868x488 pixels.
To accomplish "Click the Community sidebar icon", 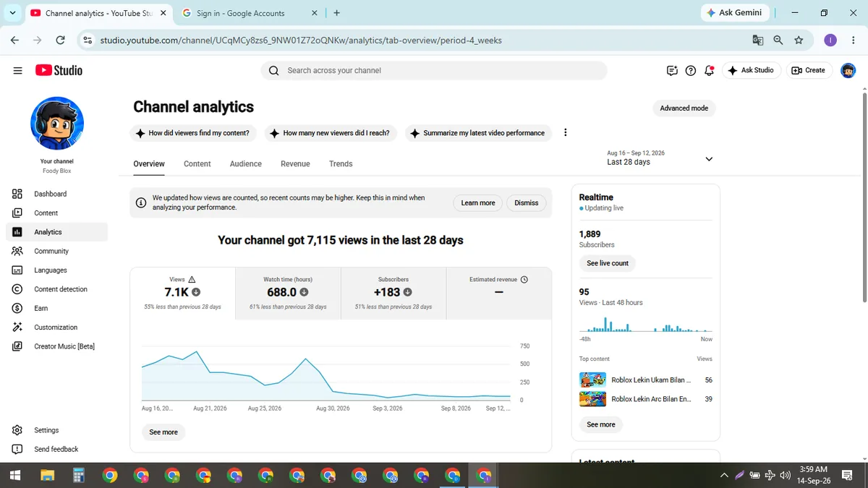I will (17, 251).
